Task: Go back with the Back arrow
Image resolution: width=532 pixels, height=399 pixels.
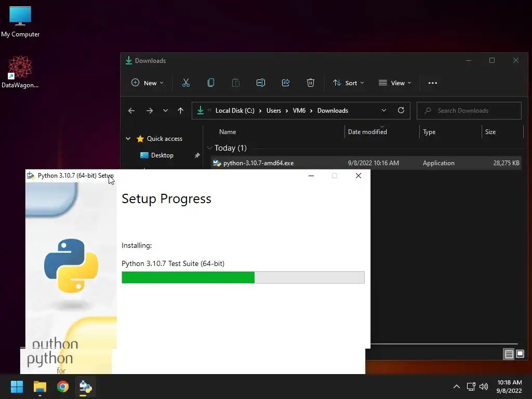Action: (x=131, y=111)
